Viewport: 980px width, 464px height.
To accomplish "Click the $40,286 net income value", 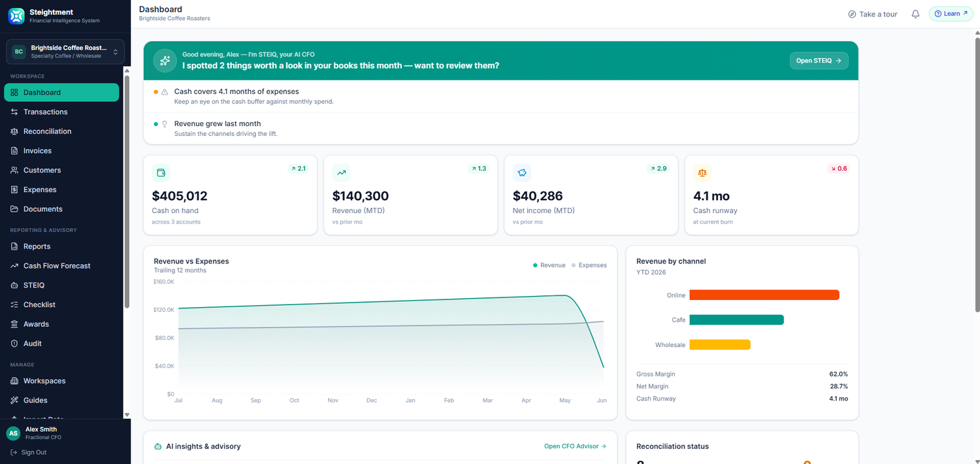I will coord(538,196).
